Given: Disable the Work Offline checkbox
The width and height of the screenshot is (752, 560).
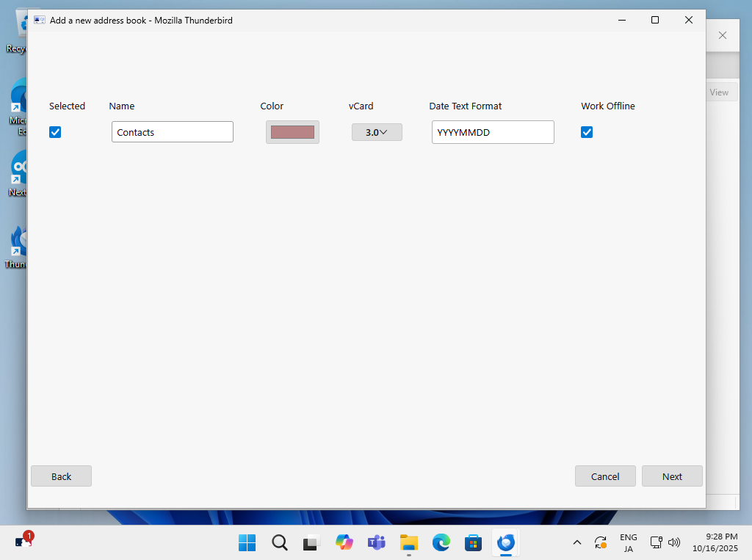Looking at the screenshot, I should pos(587,132).
